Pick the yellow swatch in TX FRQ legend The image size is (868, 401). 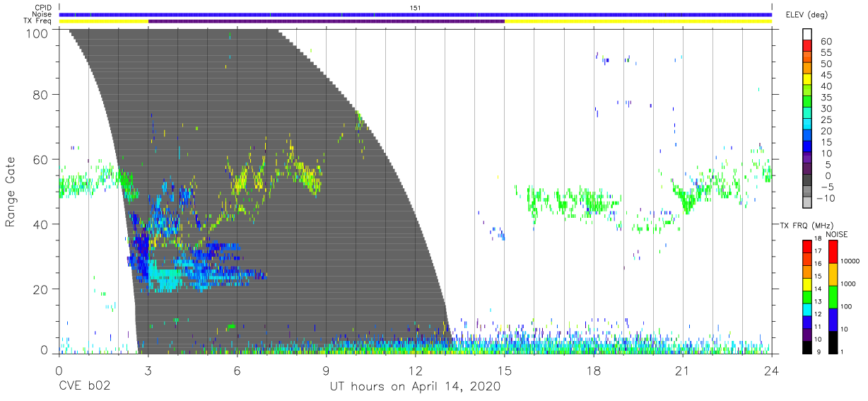click(x=807, y=284)
